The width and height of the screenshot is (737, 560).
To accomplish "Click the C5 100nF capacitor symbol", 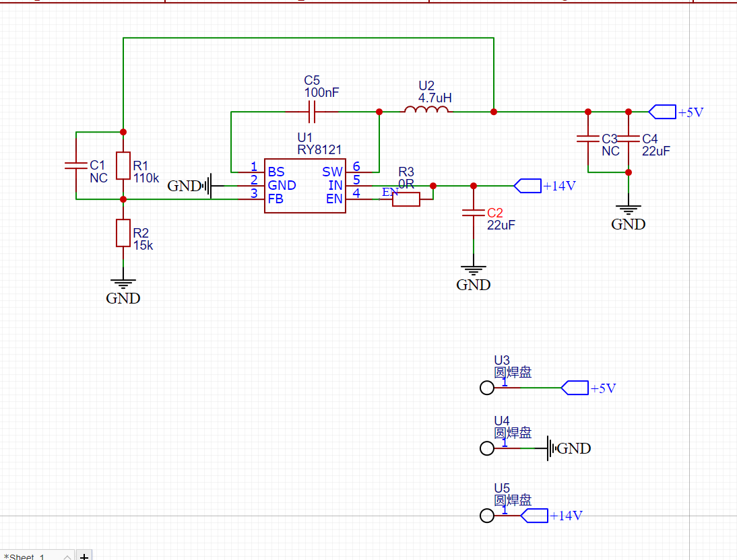I will (x=312, y=112).
